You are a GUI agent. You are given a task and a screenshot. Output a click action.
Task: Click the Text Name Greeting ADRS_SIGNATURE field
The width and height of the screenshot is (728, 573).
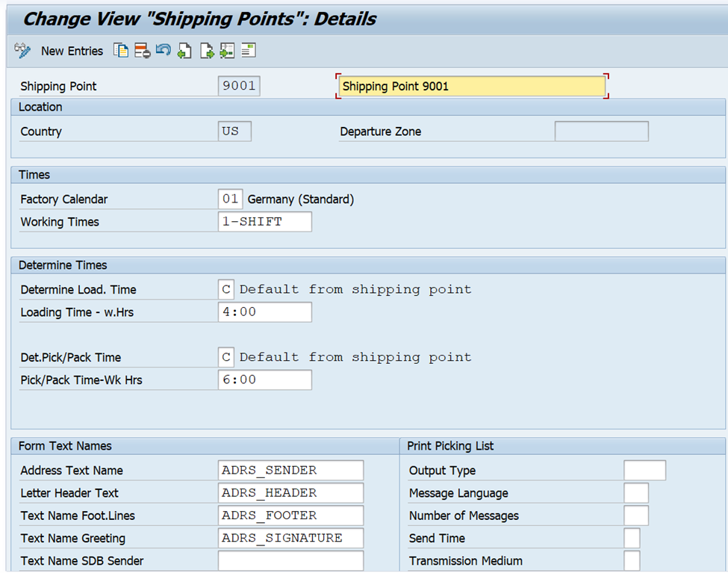click(x=290, y=538)
